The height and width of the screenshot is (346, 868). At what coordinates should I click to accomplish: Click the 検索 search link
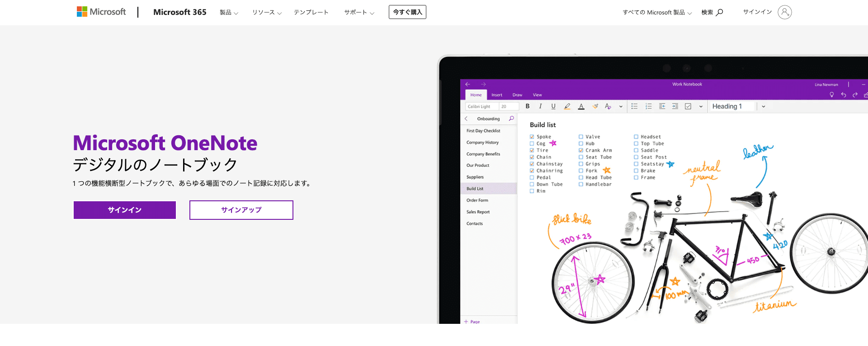pyautogui.click(x=712, y=12)
